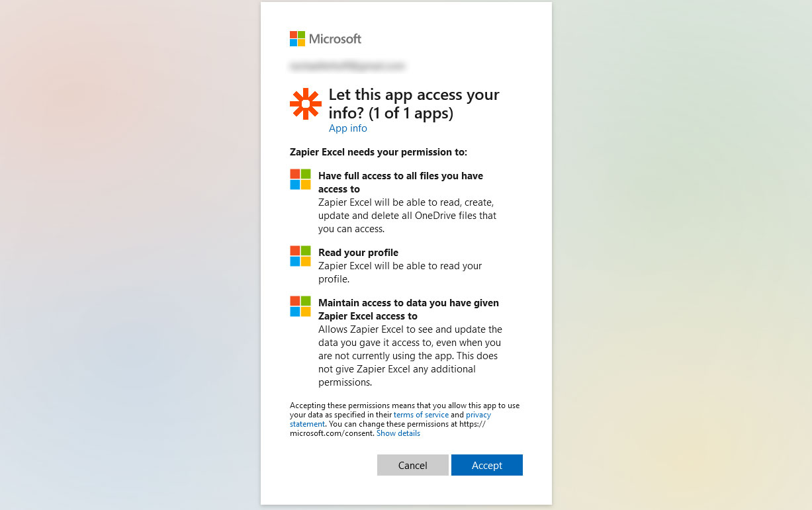Expand Show details link
This screenshot has height=510, width=812.
pyautogui.click(x=398, y=433)
